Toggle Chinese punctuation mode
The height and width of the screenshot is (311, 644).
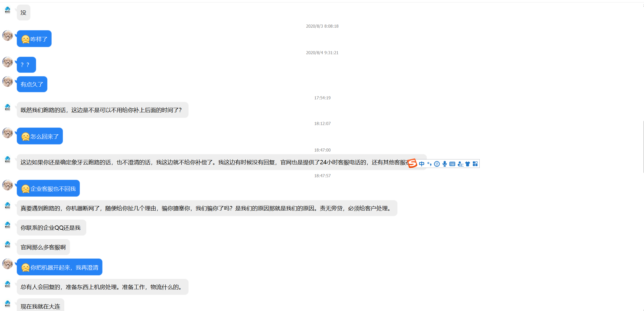click(429, 164)
